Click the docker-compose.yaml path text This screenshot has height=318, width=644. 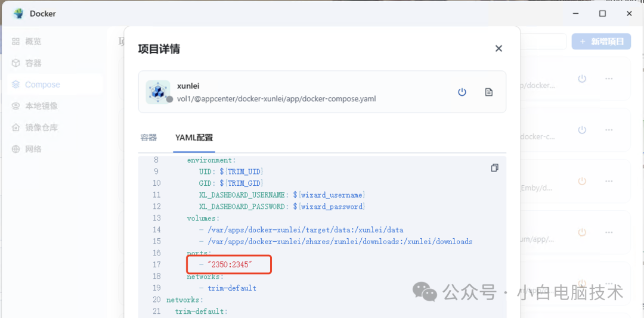point(276,99)
